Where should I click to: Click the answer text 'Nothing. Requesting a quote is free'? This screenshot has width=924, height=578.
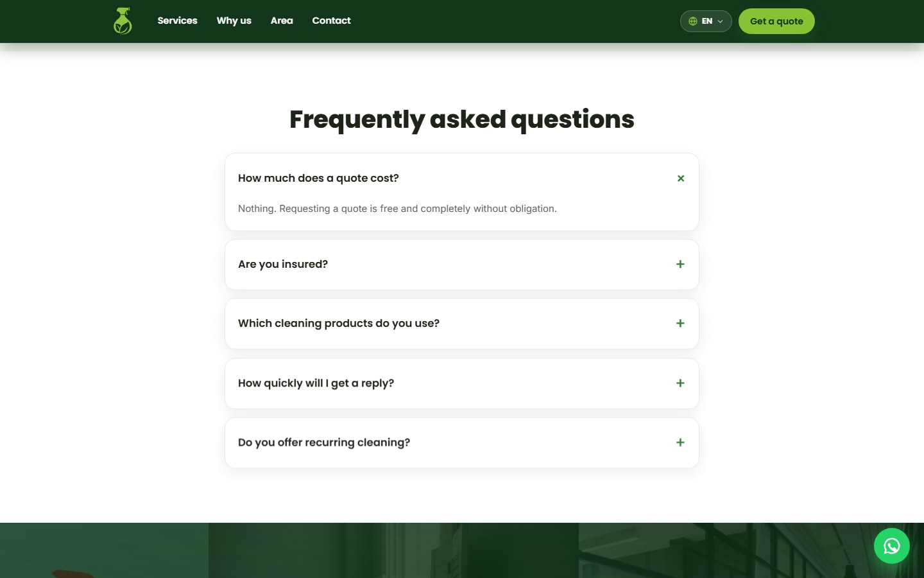[x=397, y=209]
